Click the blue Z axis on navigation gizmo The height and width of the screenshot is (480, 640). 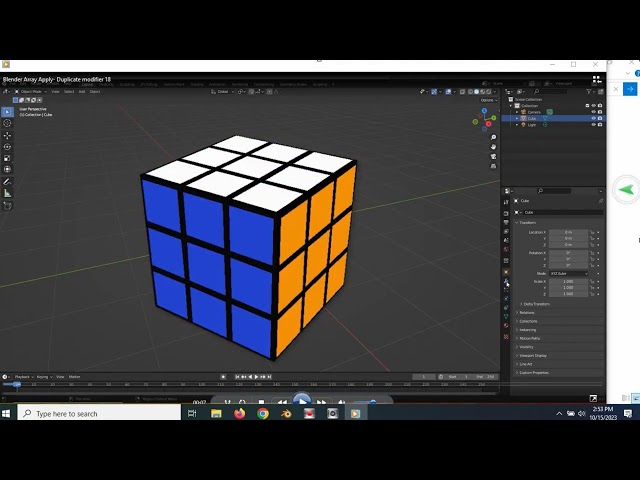484,111
